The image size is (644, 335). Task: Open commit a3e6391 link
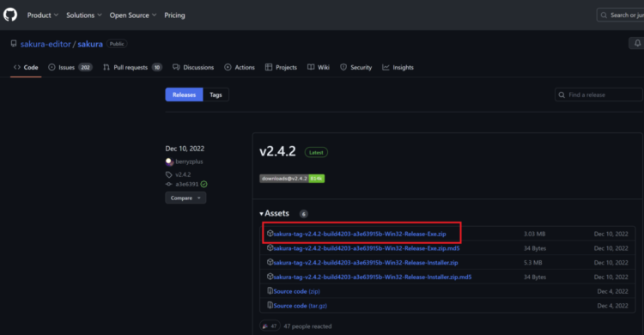[x=187, y=184]
